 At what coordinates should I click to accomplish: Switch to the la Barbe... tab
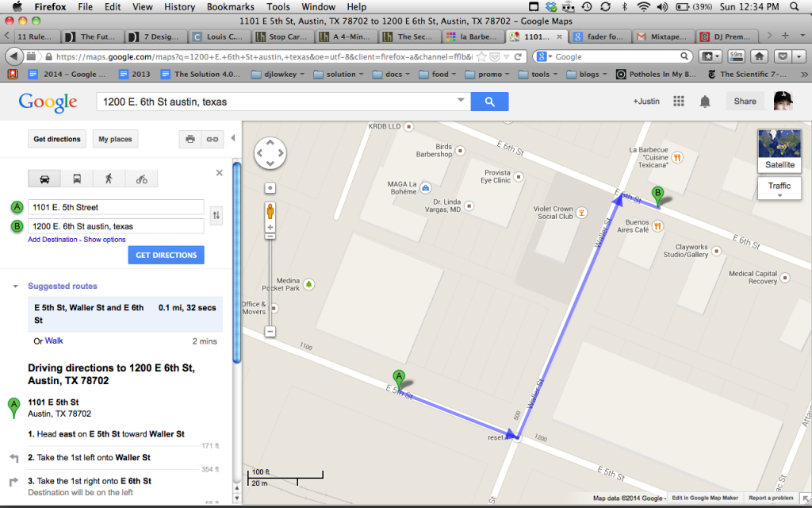[473, 37]
